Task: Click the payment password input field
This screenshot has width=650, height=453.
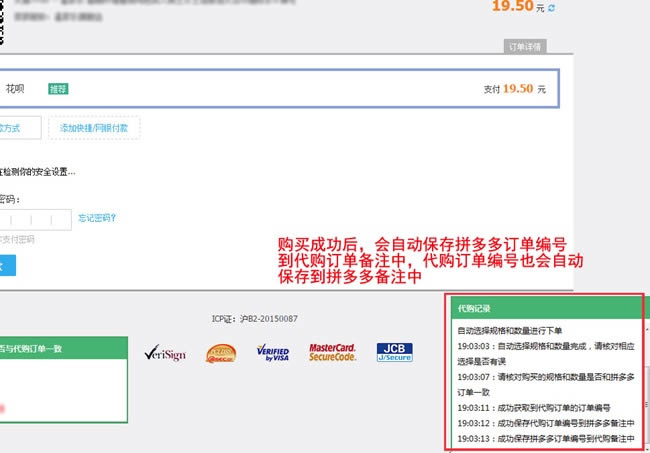Action: 35,219
